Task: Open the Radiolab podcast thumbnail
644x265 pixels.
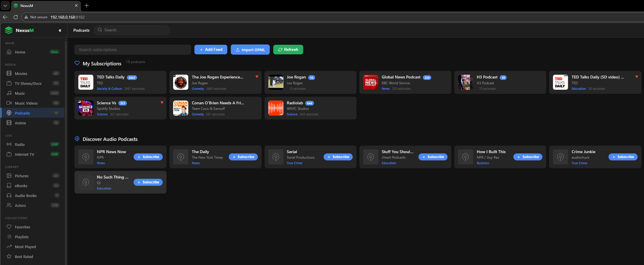Action: coord(276,108)
